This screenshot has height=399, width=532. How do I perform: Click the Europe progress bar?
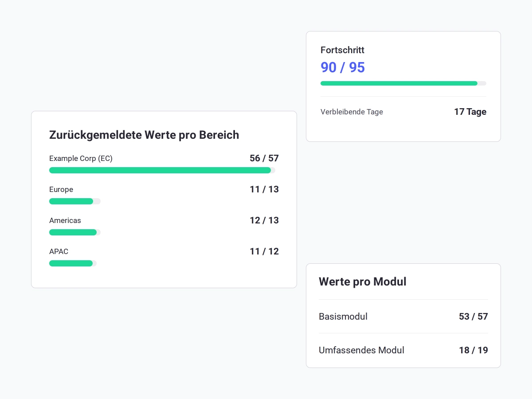pyautogui.click(x=75, y=201)
